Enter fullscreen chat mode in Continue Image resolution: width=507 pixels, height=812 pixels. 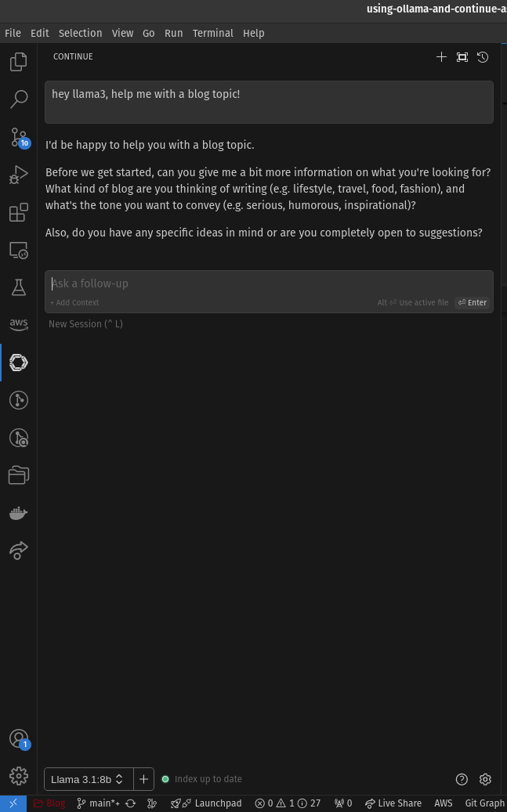[x=462, y=56]
